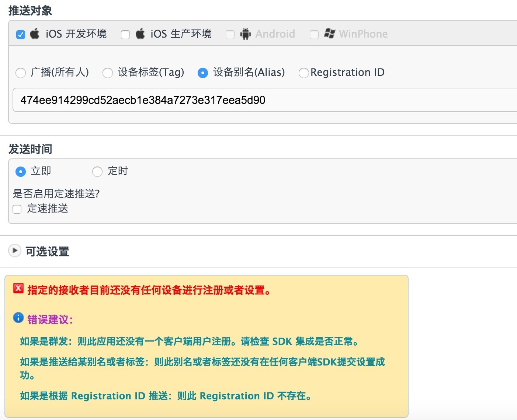Expand the 可选设置 disclosure triangle
Screen dimensions: 517x420
tap(14, 251)
